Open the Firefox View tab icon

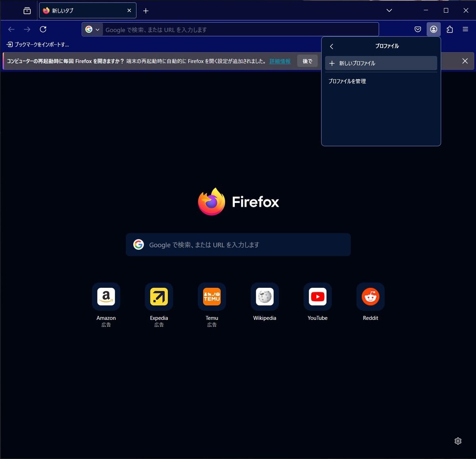coord(27,11)
